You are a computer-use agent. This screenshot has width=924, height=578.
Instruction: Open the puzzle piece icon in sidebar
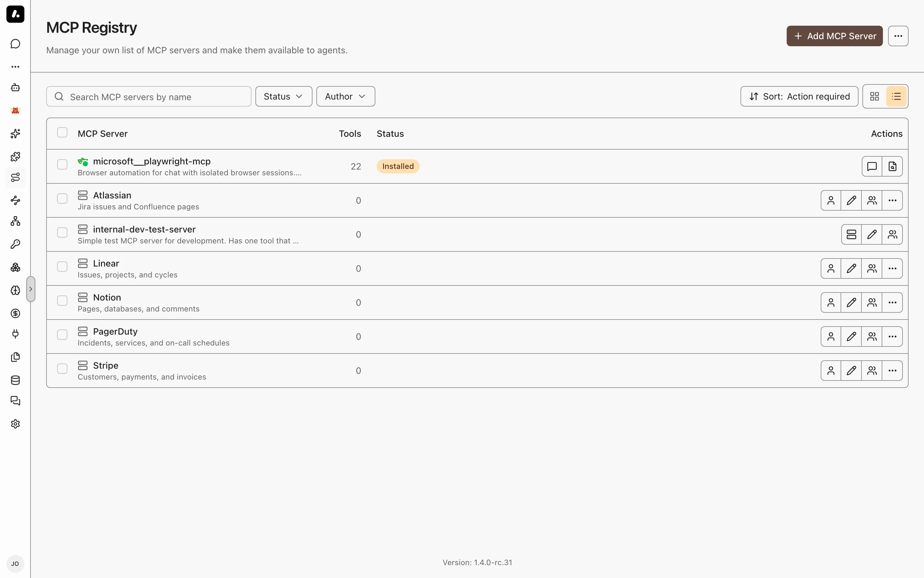15,156
